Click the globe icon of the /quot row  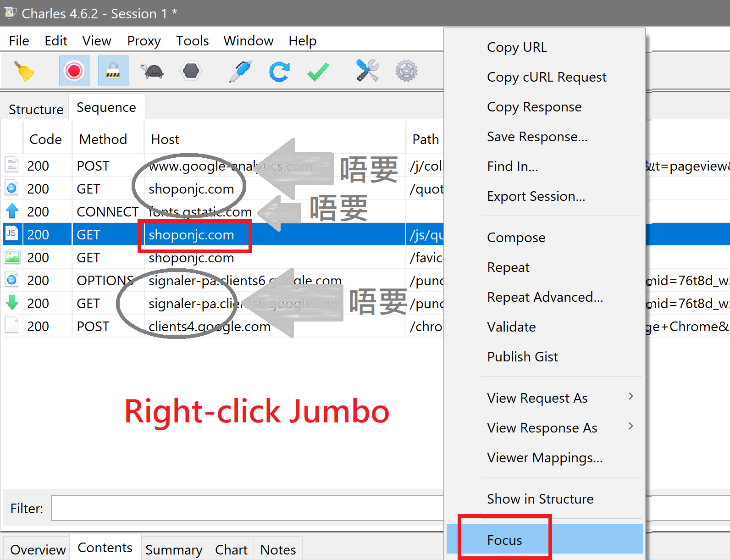click(11, 188)
